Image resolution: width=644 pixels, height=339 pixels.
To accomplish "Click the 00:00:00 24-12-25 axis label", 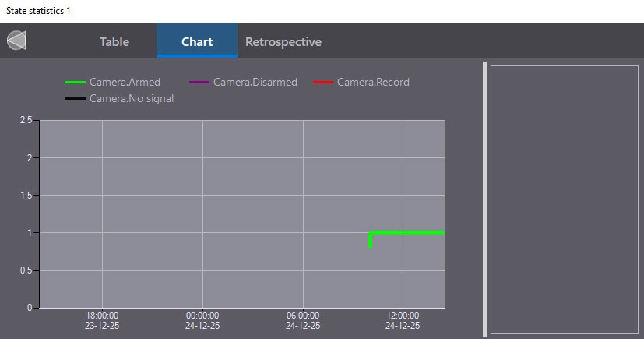I will pos(202,320).
